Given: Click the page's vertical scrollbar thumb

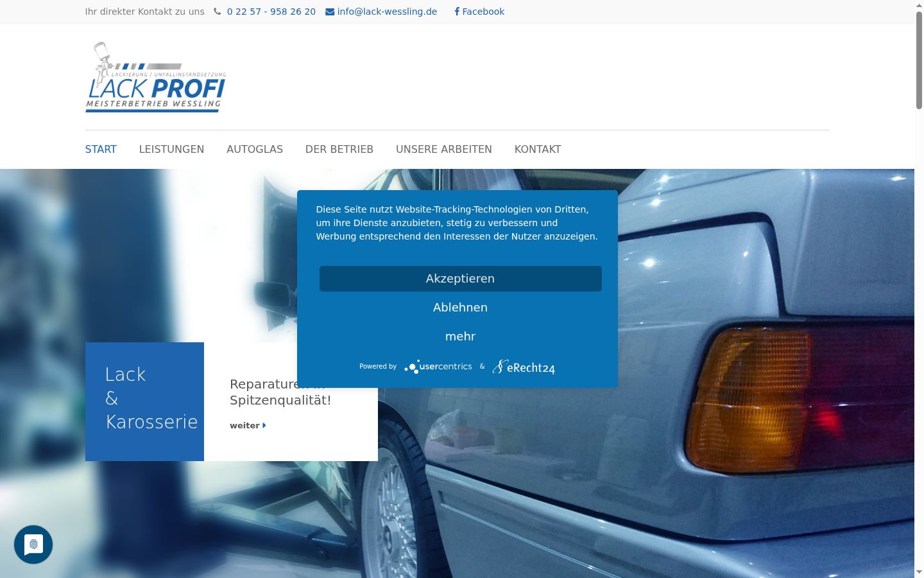Looking at the screenshot, I should tap(919, 60).
